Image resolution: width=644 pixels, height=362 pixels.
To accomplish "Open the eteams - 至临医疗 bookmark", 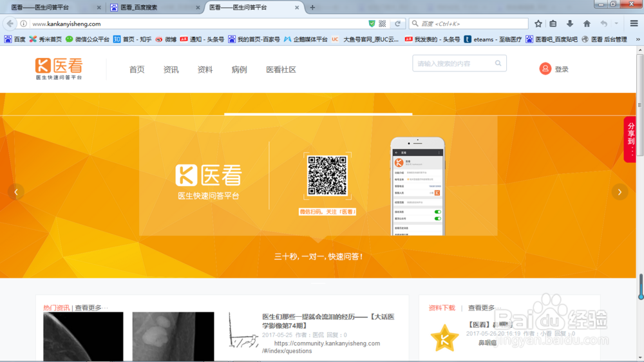I will (493, 39).
